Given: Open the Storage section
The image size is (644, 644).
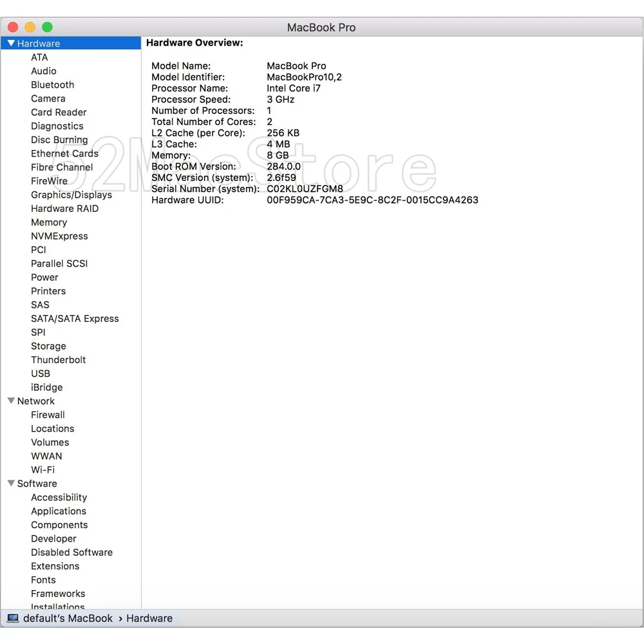Looking at the screenshot, I should point(48,346).
